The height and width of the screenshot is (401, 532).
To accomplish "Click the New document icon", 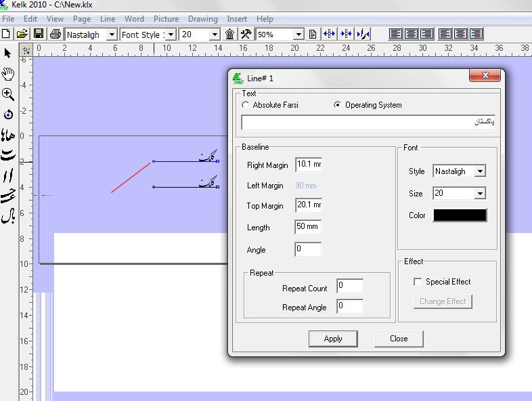I will click(x=6, y=34).
